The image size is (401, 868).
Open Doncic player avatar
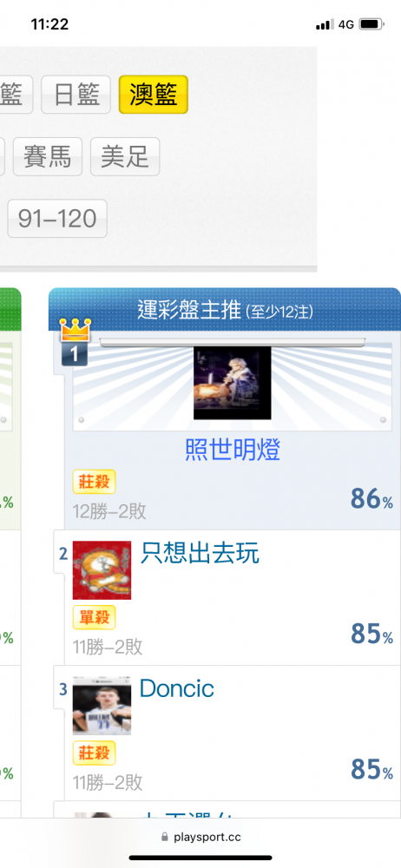tap(102, 705)
